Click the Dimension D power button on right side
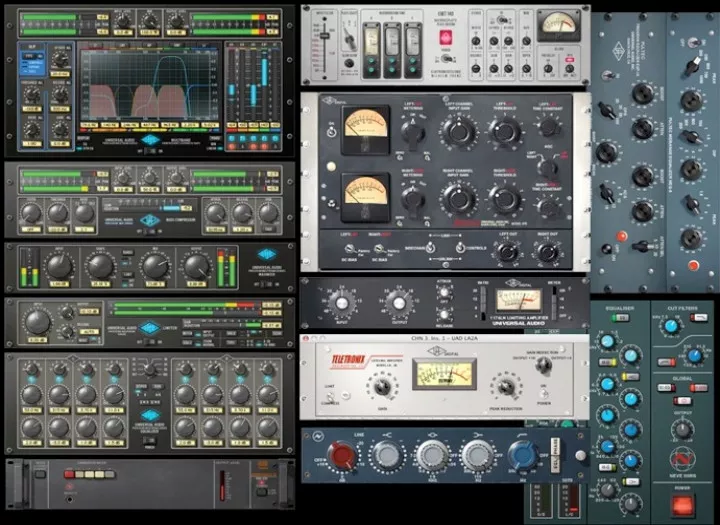The image size is (720, 525). (x=261, y=492)
